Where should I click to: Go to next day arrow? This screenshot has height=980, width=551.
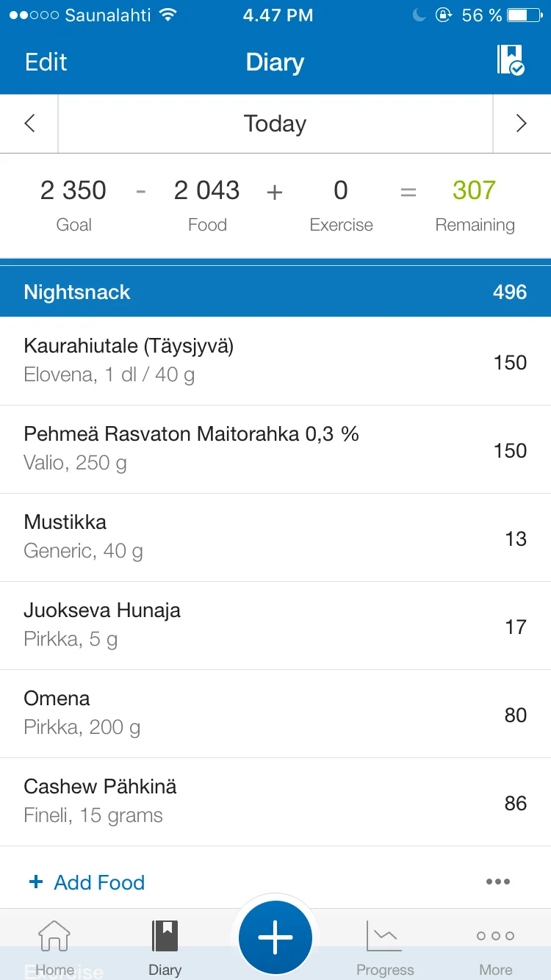[522, 123]
